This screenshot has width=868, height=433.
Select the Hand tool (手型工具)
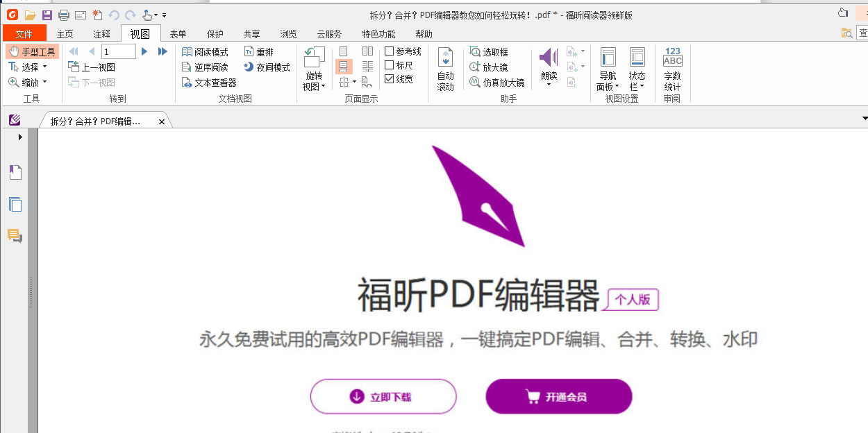click(32, 51)
